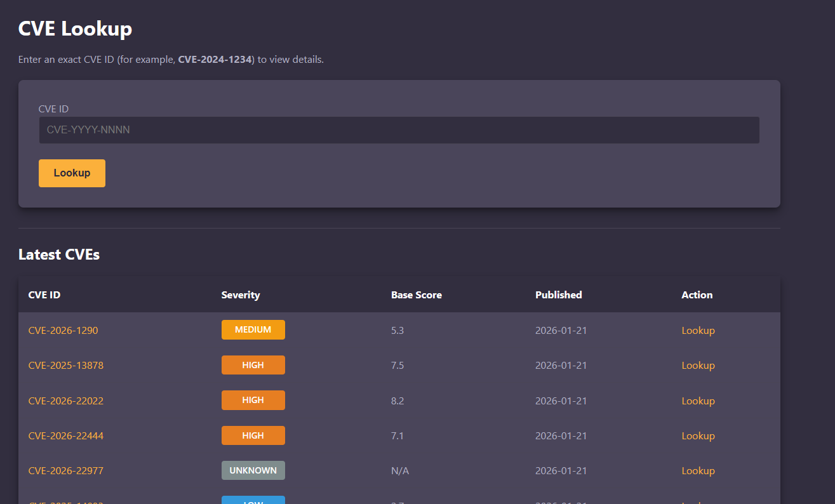Screen dimensions: 835x504
Task: Click Lookup action for CVE-2026-22977
Action: 698,471
